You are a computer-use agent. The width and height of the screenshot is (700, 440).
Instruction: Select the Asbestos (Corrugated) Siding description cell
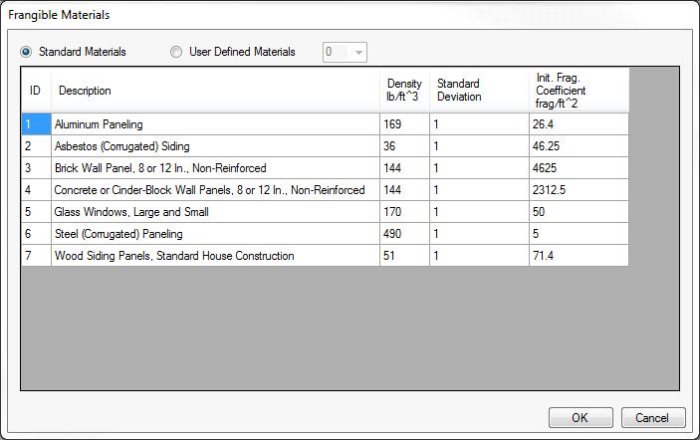point(214,146)
